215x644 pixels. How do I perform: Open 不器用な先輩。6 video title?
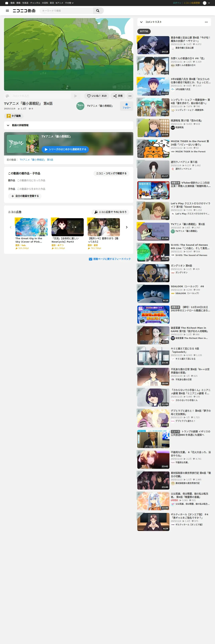click(191, 454)
